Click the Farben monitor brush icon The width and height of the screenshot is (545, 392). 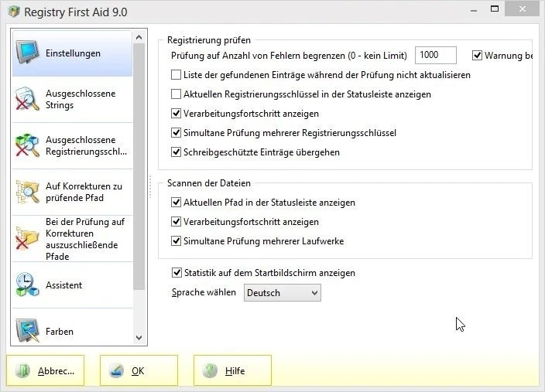click(27, 331)
